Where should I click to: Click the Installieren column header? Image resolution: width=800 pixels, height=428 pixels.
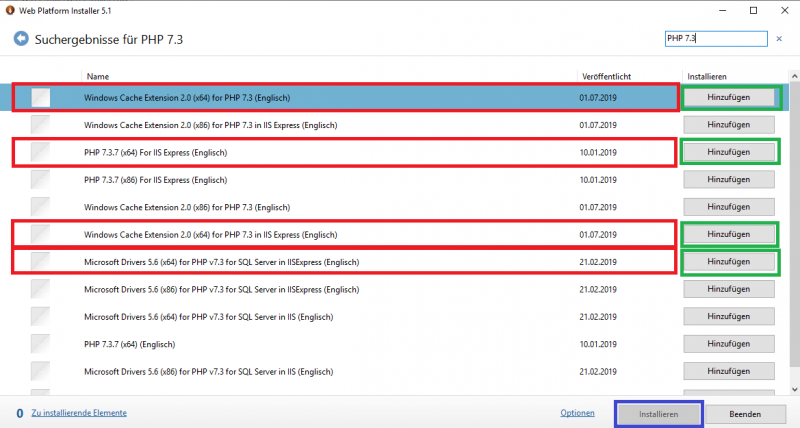click(706, 76)
